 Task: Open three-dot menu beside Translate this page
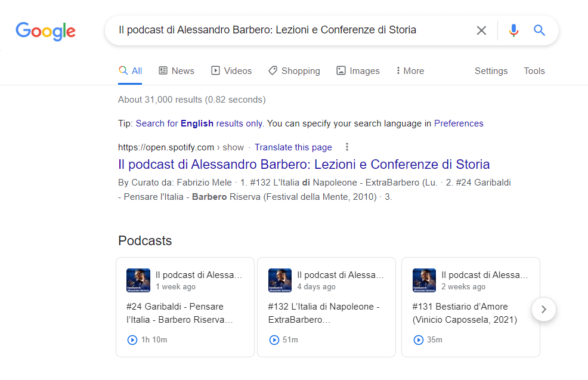347,147
